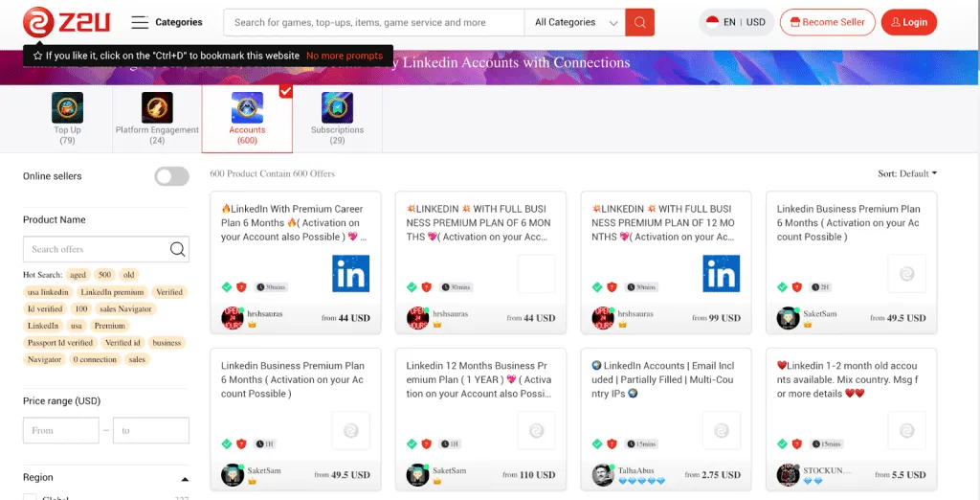This screenshot has height=500, width=980.
Task: Click the Accounts category icon
Action: click(x=247, y=107)
